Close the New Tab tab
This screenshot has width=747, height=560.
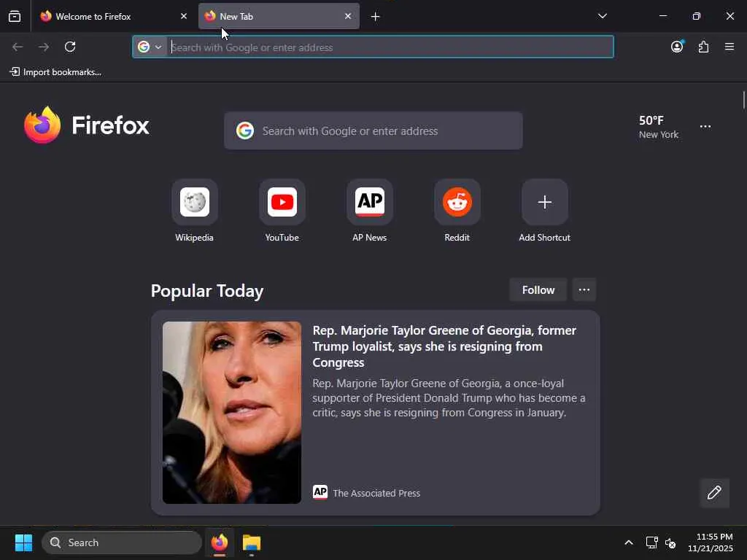coord(348,16)
